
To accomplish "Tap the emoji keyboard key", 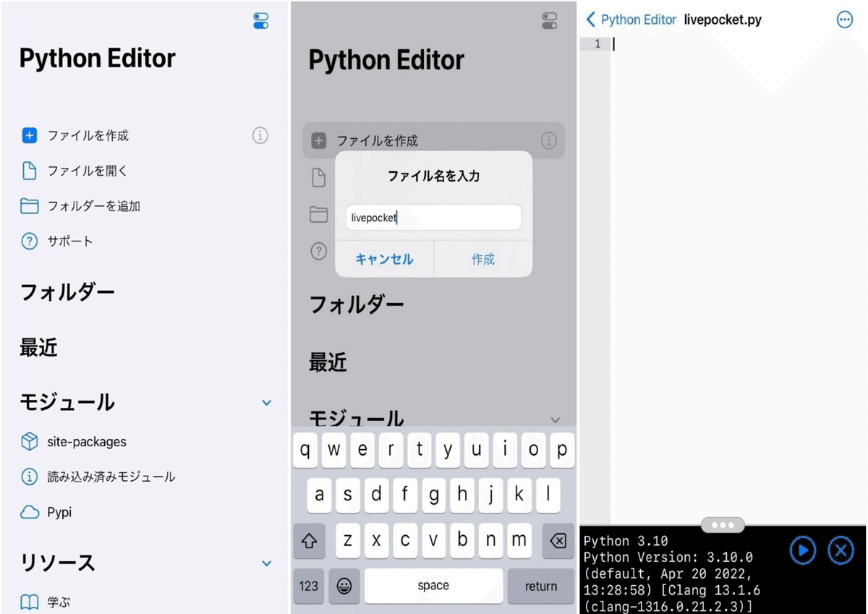I will [344, 586].
